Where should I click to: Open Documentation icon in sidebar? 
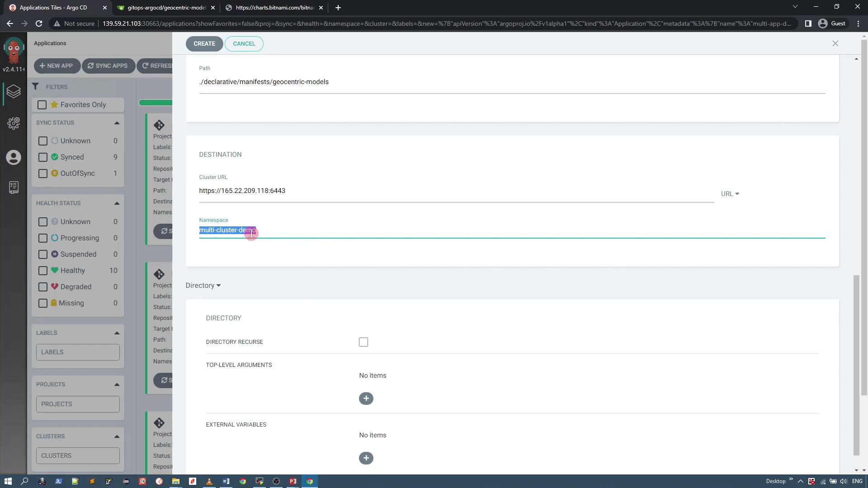tap(14, 187)
